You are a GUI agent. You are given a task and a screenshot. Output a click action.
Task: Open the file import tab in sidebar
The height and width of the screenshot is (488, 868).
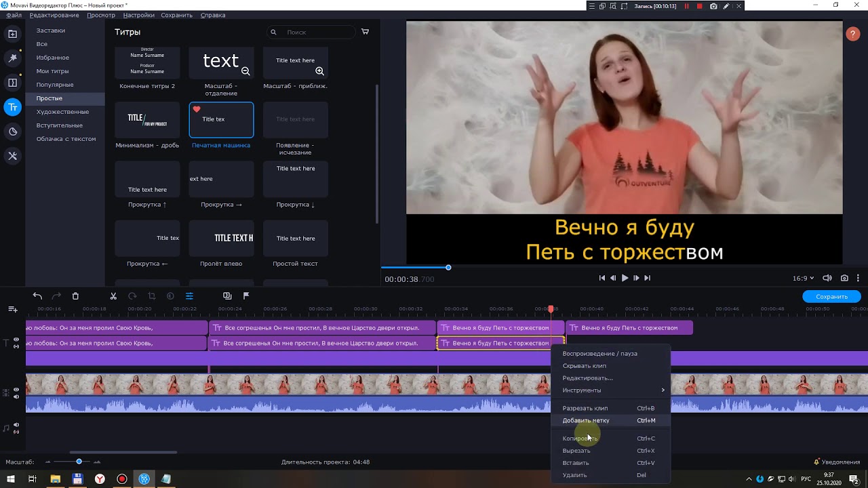pyautogui.click(x=12, y=33)
